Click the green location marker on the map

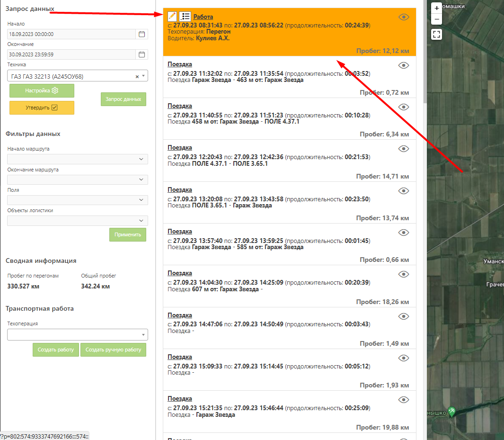pos(451,412)
